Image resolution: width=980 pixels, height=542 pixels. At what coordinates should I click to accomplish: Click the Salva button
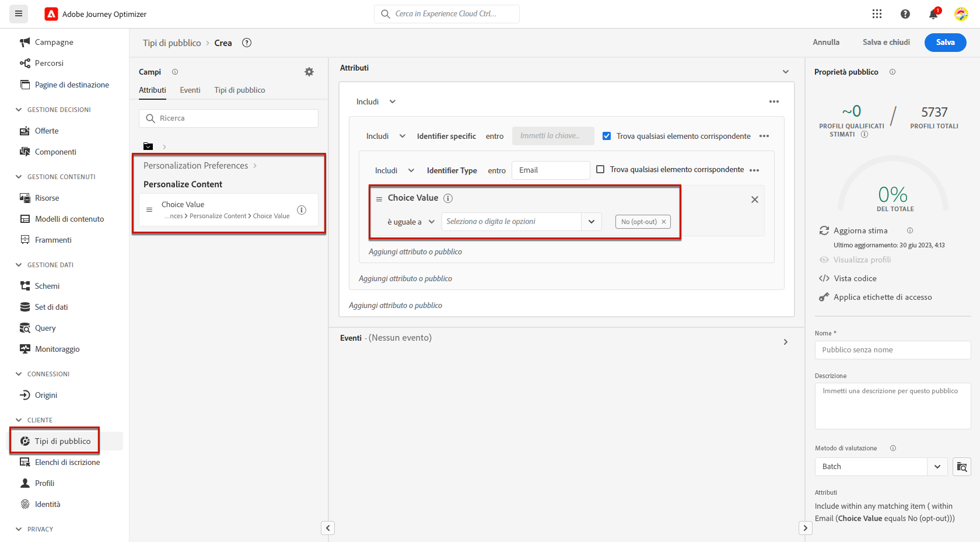point(945,43)
